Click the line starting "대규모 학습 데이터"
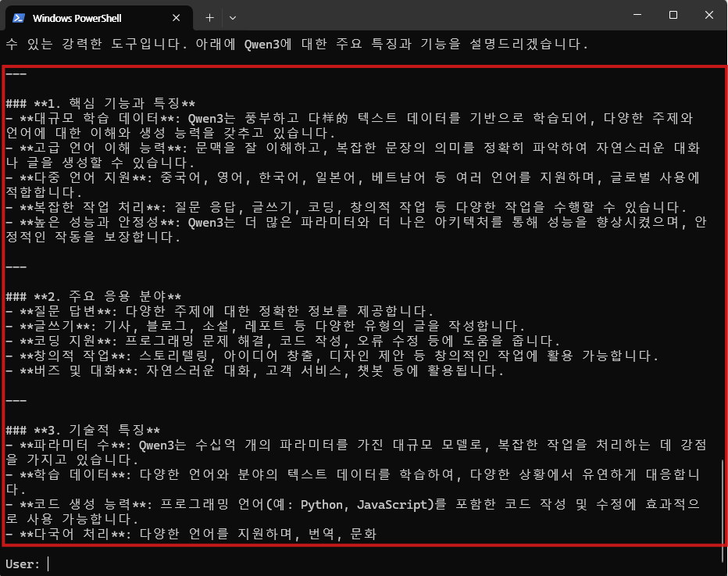Screen dimensions: 728x576 click(349, 118)
